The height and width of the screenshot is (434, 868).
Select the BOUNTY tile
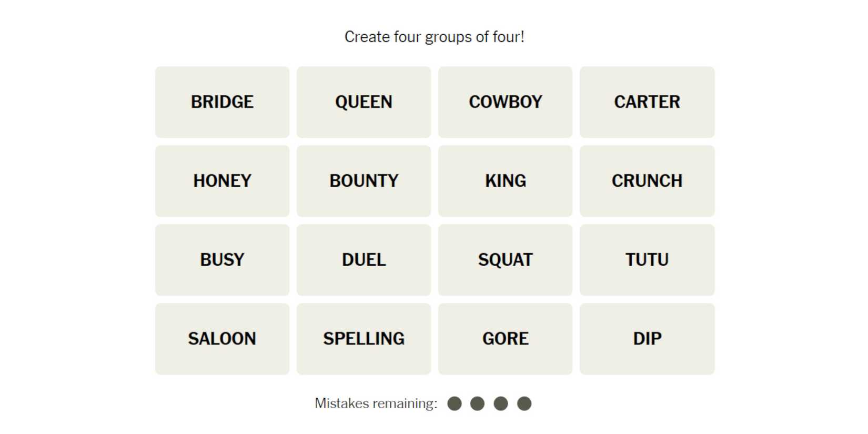pos(364,181)
